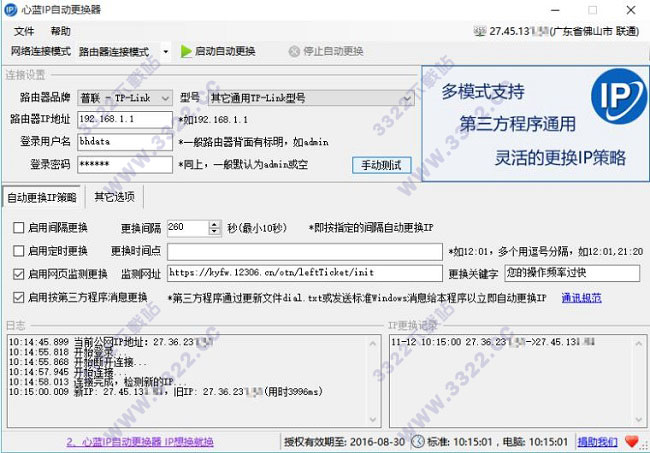Click 启动自动更换 button text
Screen dimensions: 650x453
[225, 51]
